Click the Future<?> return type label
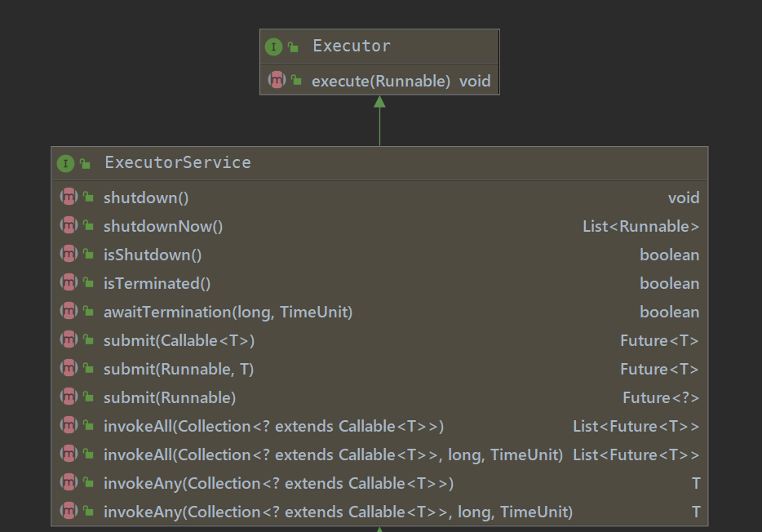This screenshot has height=532, width=762. [660, 397]
